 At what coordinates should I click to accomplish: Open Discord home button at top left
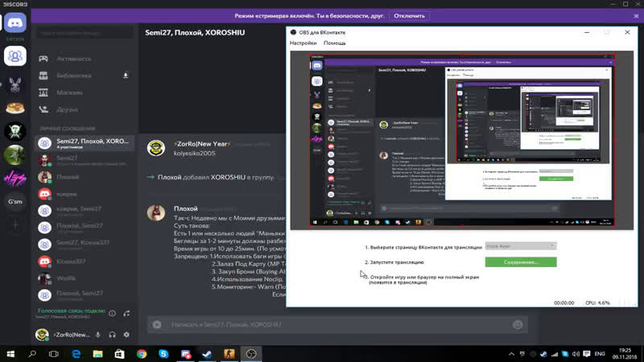(x=15, y=23)
